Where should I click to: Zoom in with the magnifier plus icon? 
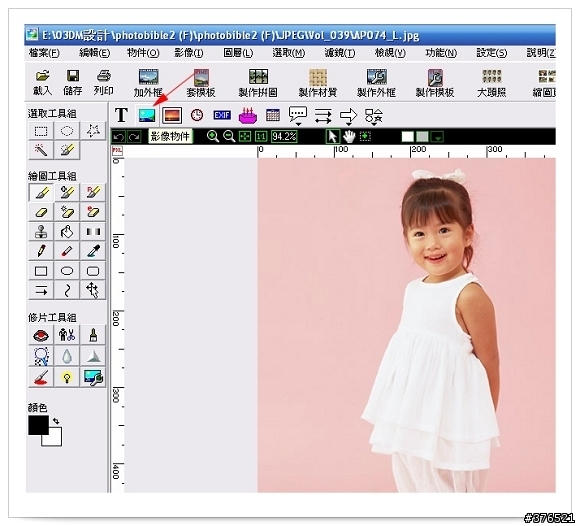point(213,136)
